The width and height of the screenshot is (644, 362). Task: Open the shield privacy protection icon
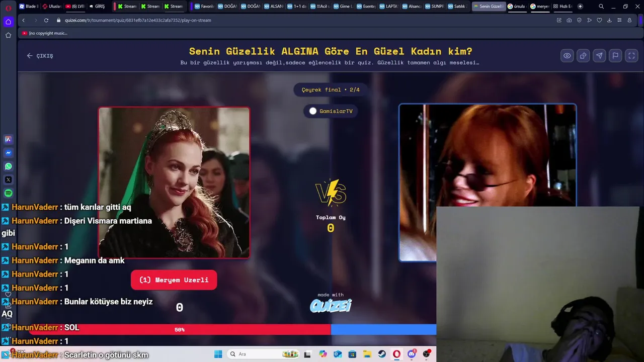[579, 20]
